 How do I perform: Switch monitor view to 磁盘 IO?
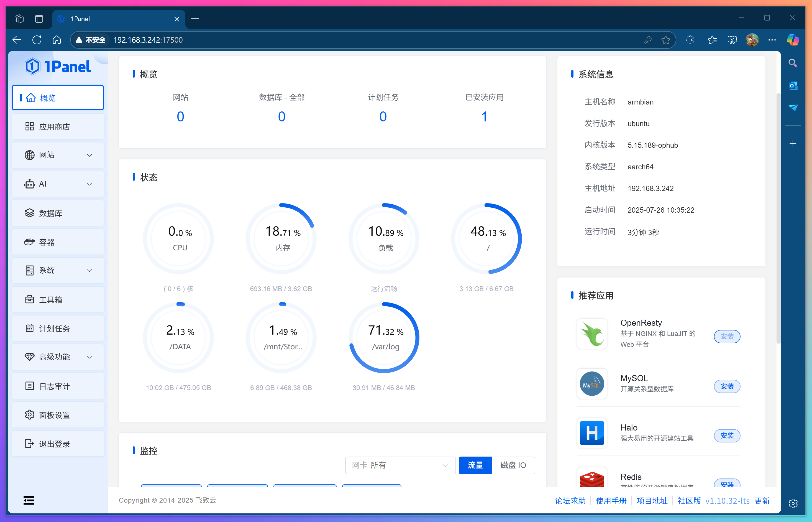click(513, 465)
